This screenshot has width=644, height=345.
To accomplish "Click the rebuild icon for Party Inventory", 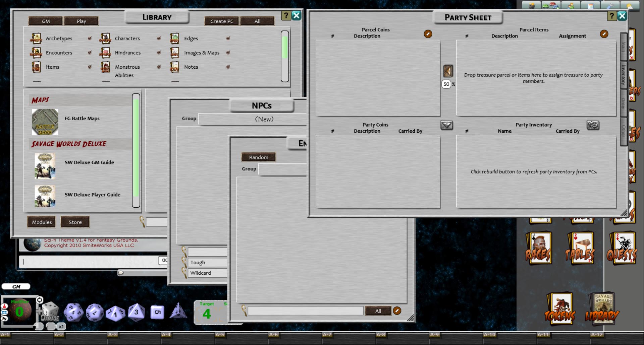I will [x=593, y=125].
